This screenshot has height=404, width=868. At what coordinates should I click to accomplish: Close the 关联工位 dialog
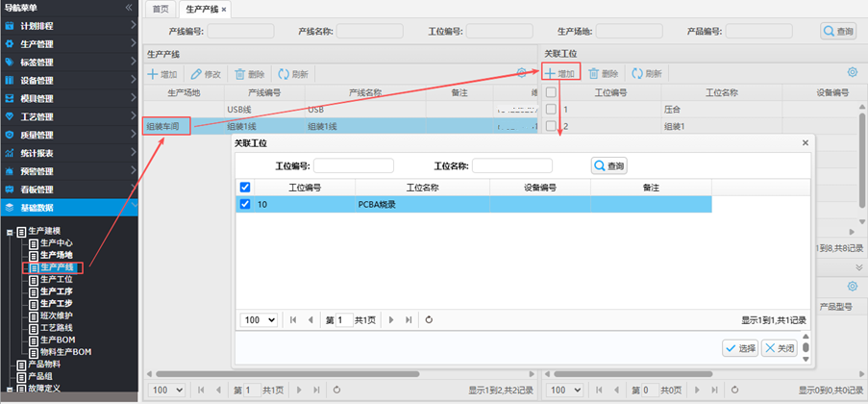806,143
